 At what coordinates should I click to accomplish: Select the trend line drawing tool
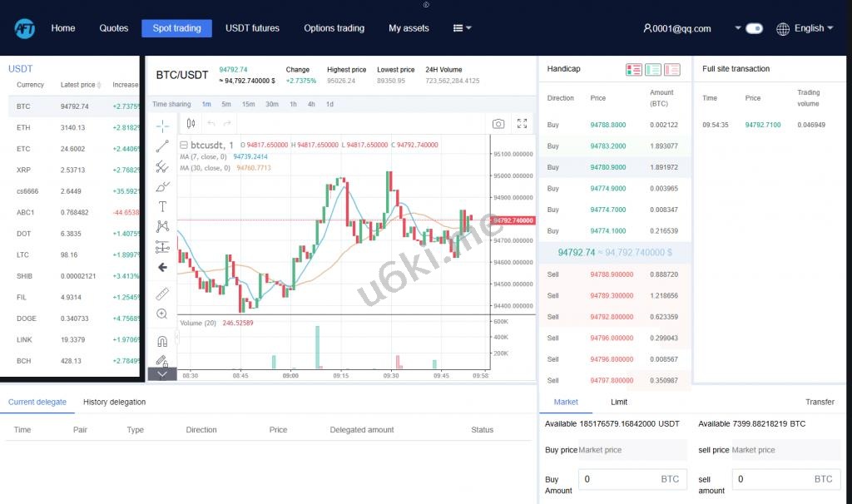[x=162, y=146]
